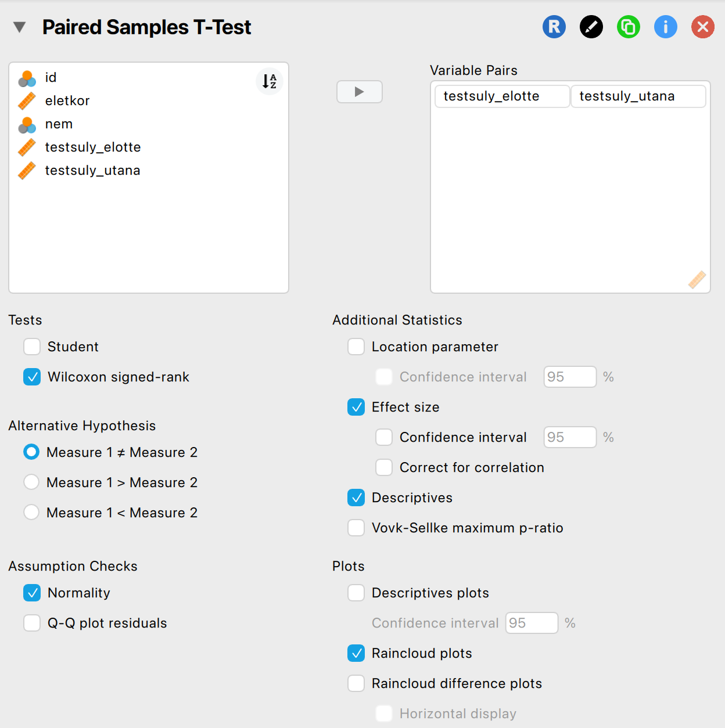Remove analysis with the red X icon
The height and width of the screenshot is (728, 725).
coord(702,27)
